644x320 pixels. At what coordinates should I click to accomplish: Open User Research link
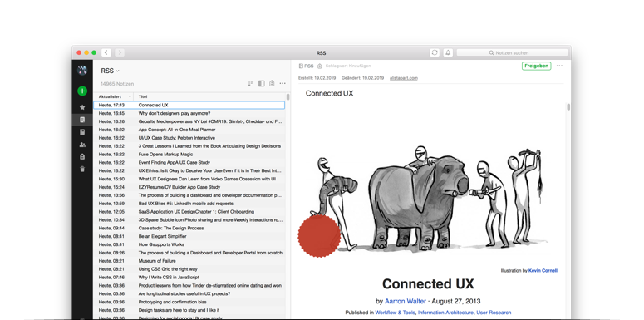pyautogui.click(x=494, y=313)
